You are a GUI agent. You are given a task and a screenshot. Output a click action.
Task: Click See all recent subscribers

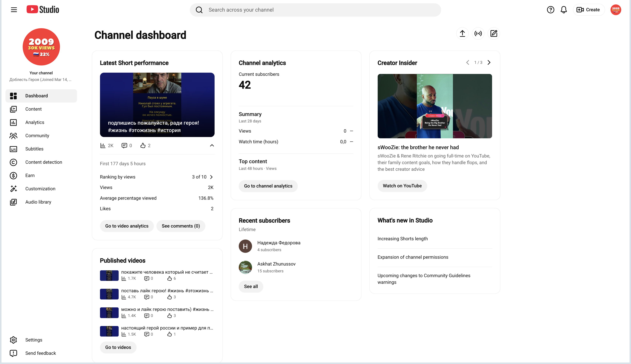pyautogui.click(x=251, y=287)
